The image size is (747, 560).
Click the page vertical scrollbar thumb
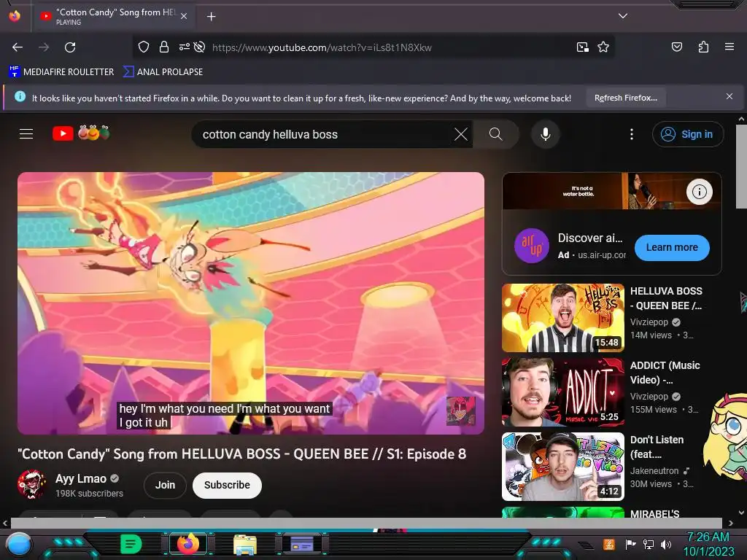[x=741, y=167]
